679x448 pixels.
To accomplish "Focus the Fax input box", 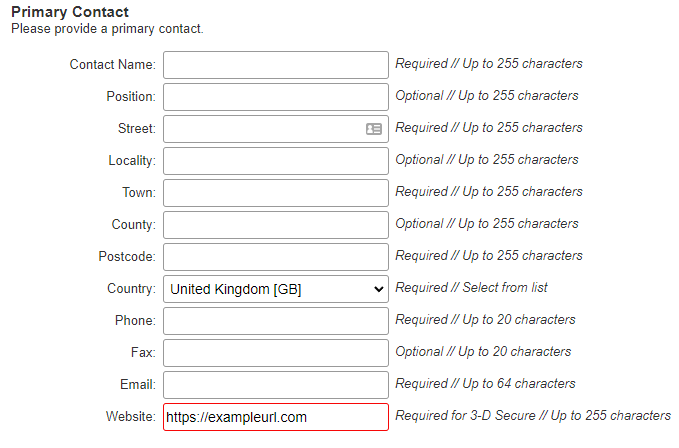I will tap(276, 353).
